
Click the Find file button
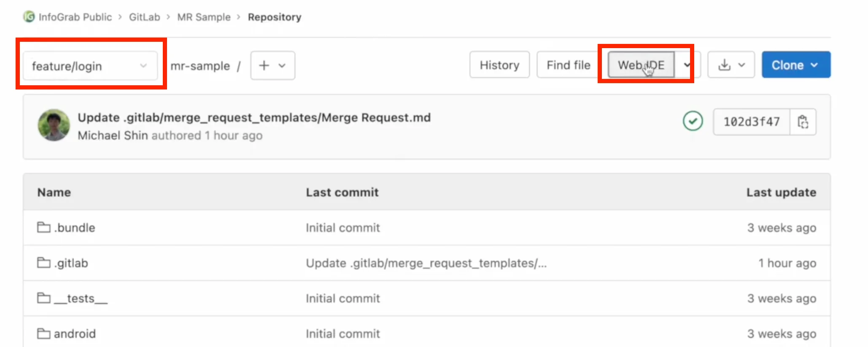(568, 65)
